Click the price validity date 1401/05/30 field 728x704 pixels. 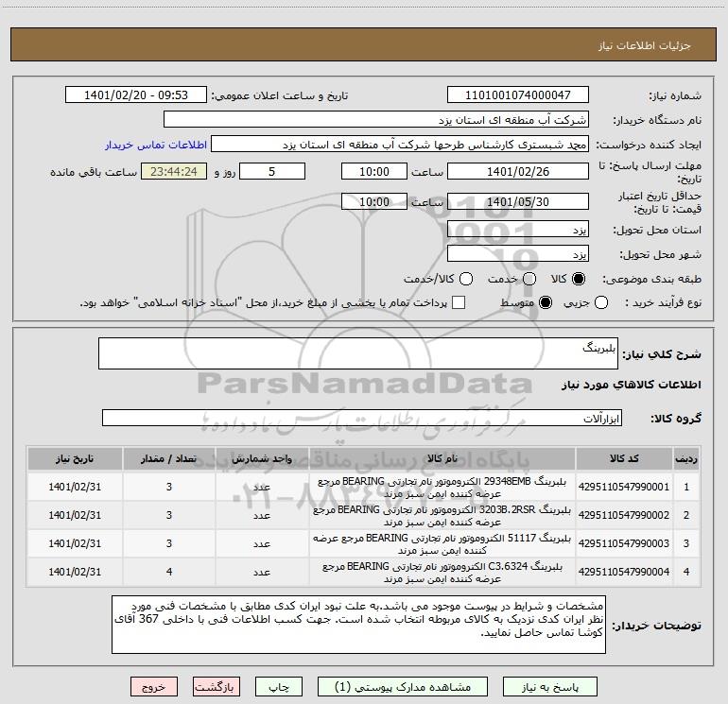click(518, 201)
